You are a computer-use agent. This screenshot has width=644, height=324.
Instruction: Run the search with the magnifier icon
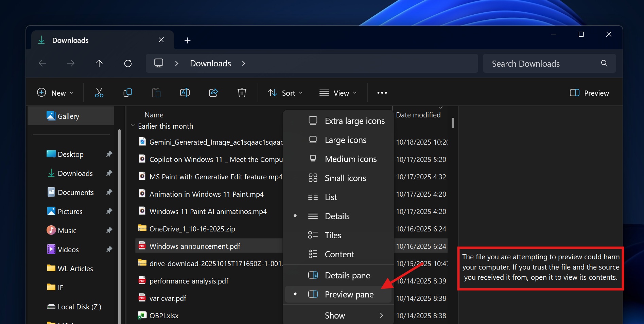tap(604, 63)
